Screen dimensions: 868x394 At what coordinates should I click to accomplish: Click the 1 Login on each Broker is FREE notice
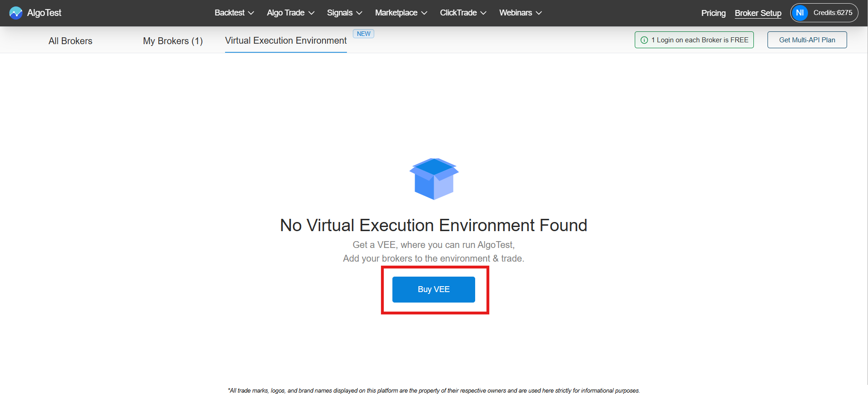[x=699, y=40]
